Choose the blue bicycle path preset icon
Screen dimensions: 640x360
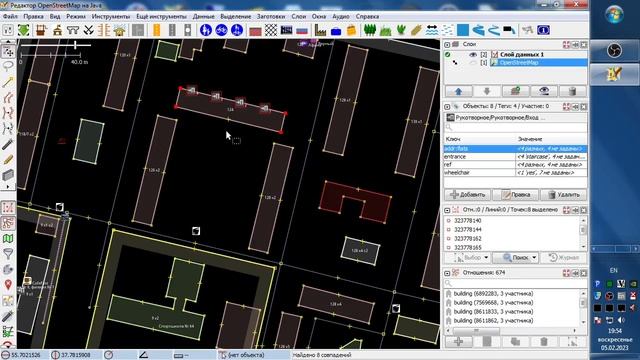click(221, 30)
